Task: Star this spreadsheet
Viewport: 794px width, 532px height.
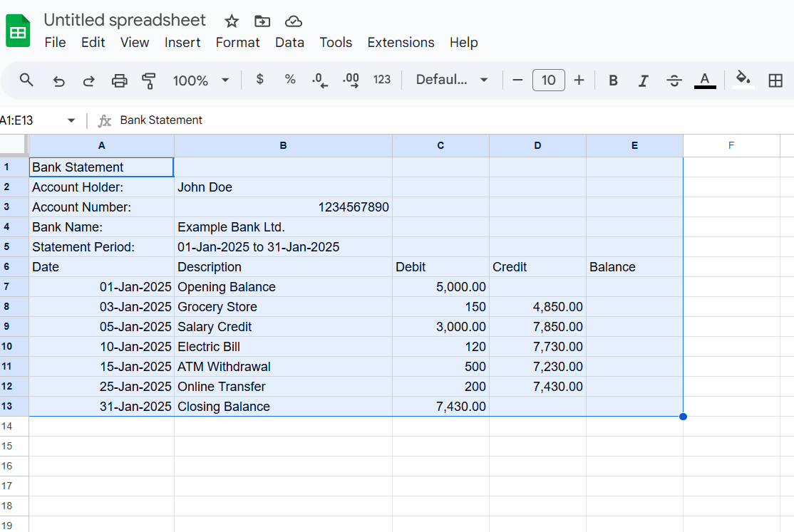Action: [232, 21]
